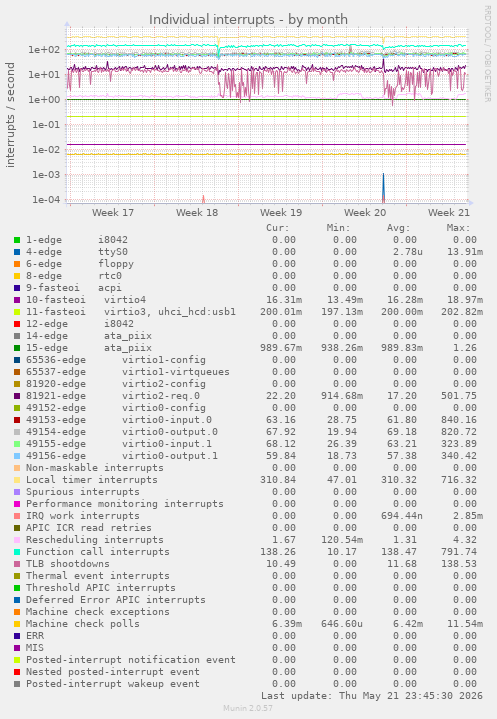Click the Local timer interrupts yellow swatch
497x719 pixels.
(x=17, y=480)
